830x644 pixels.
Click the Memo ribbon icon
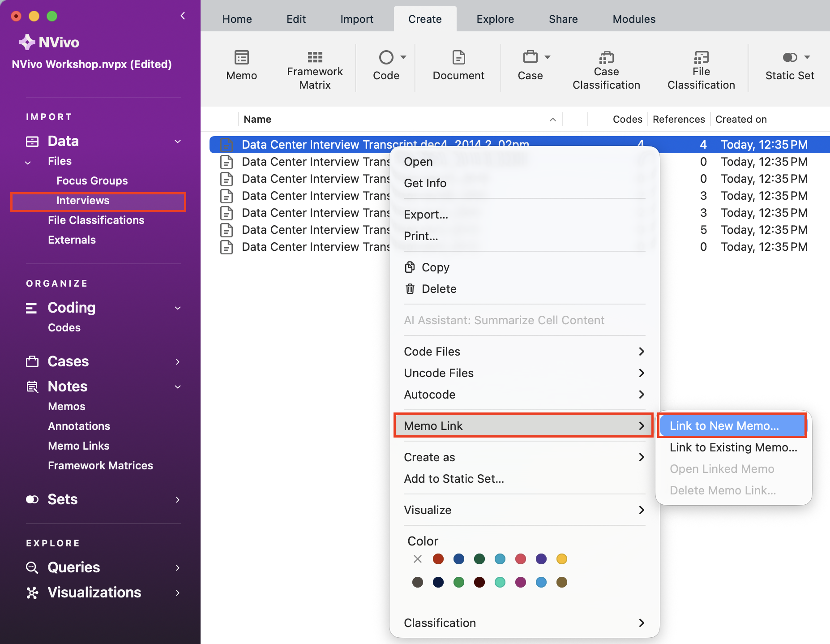242,57
